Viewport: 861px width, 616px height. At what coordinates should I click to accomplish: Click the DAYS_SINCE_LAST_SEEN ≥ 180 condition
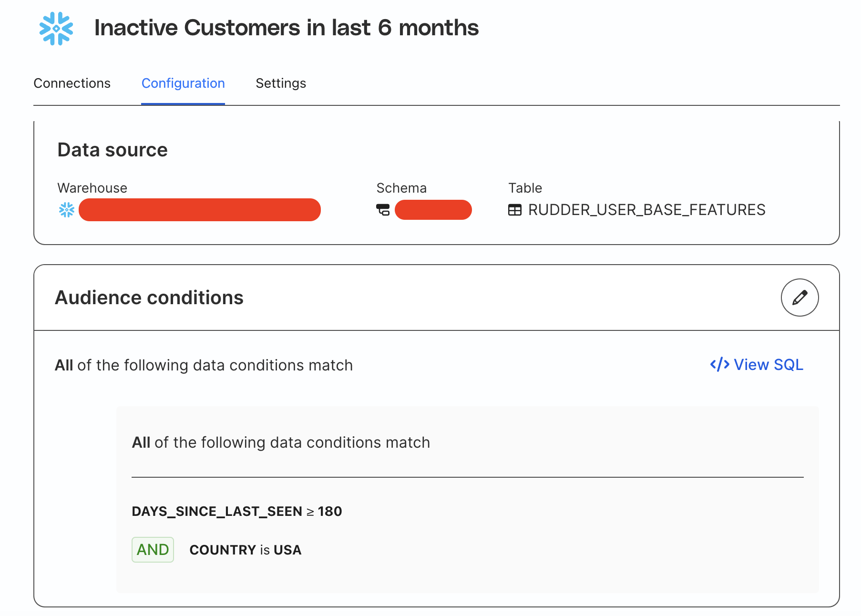pos(237,511)
